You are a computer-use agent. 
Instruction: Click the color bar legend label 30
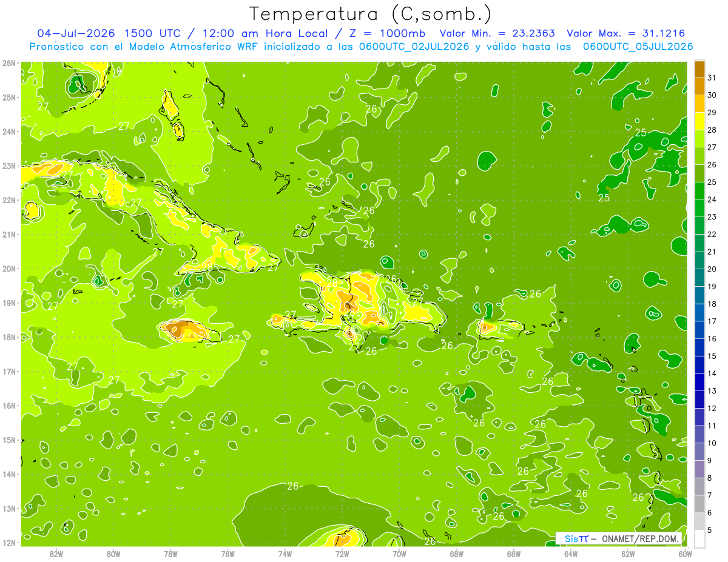coord(712,95)
